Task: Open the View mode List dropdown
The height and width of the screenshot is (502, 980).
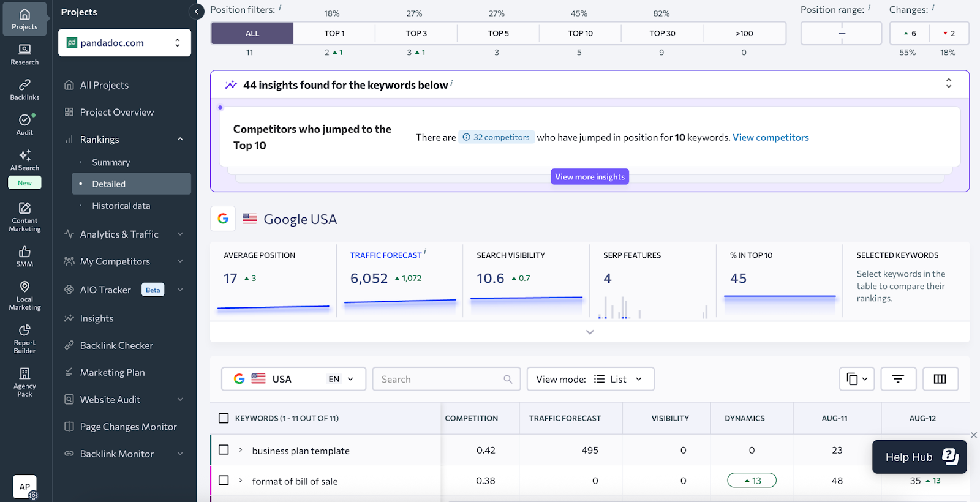Action: click(x=590, y=379)
